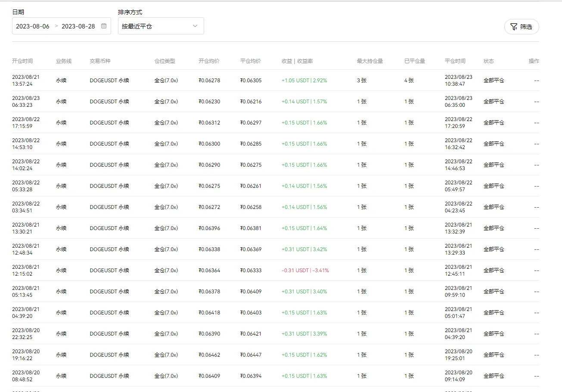Screen dimensions: 562x392
Task: Select open time 2023/08/22 17:15:59
Action: click(x=26, y=123)
